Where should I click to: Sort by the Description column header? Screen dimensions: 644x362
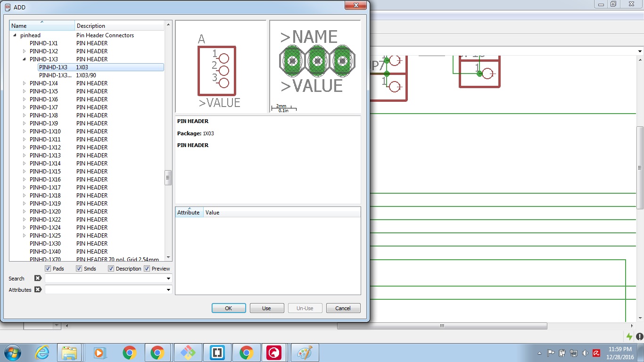(120, 25)
